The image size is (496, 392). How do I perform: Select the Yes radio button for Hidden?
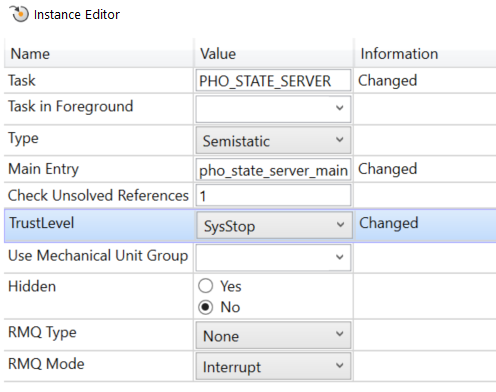205,286
